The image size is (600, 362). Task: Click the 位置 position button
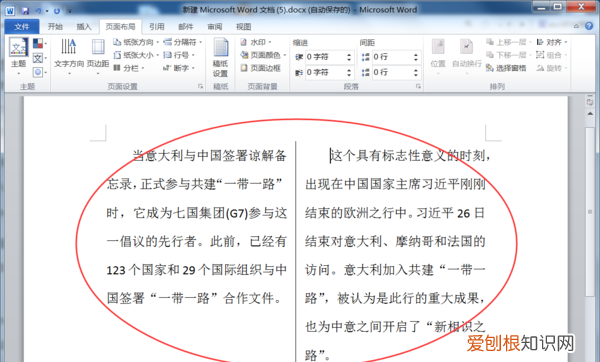tap(438, 56)
